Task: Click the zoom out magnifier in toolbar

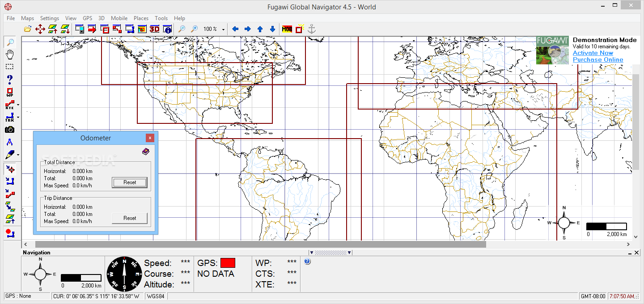Action: point(182,29)
